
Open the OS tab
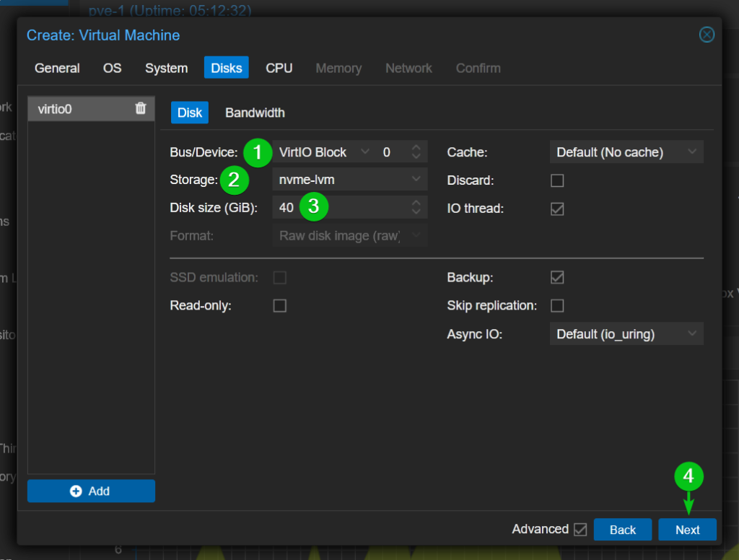click(x=112, y=68)
